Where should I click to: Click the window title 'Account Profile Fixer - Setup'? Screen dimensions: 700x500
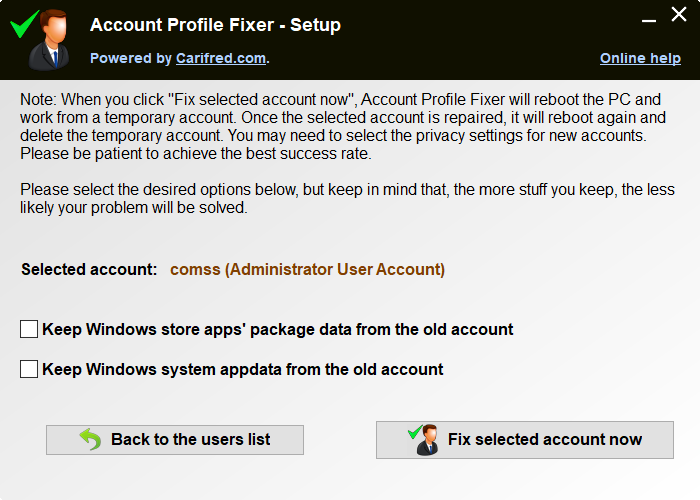[x=215, y=25]
